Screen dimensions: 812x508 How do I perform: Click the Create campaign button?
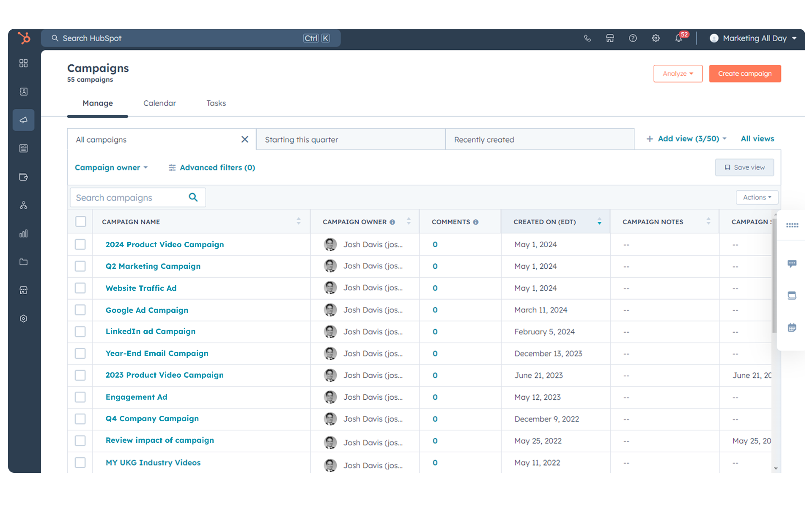(745, 74)
